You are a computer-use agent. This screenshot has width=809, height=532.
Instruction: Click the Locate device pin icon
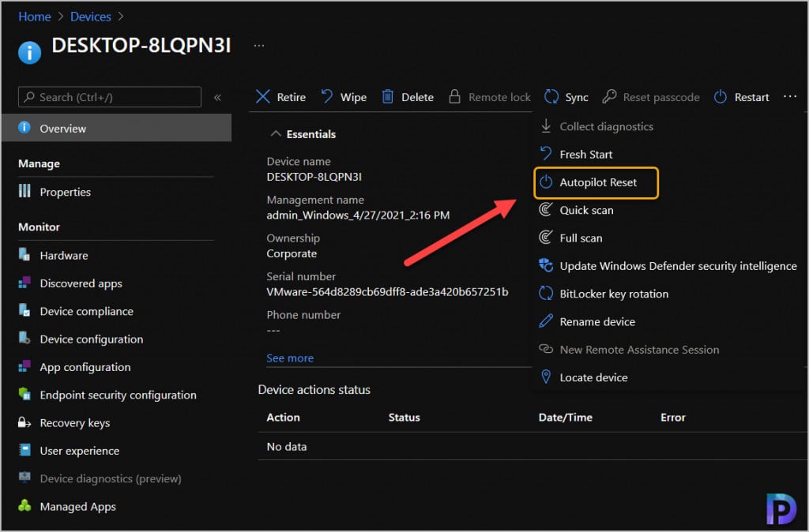(x=545, y=377)
